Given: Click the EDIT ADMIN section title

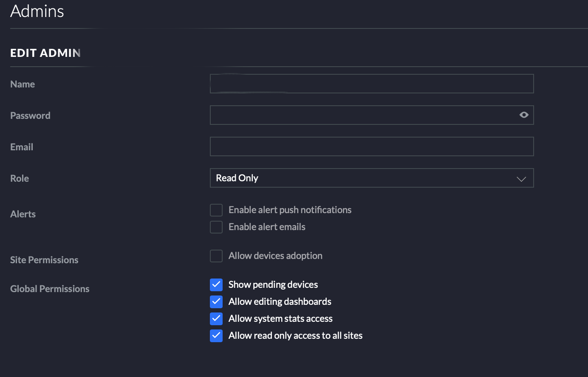Looking at the screenshot, I should 45,53.
